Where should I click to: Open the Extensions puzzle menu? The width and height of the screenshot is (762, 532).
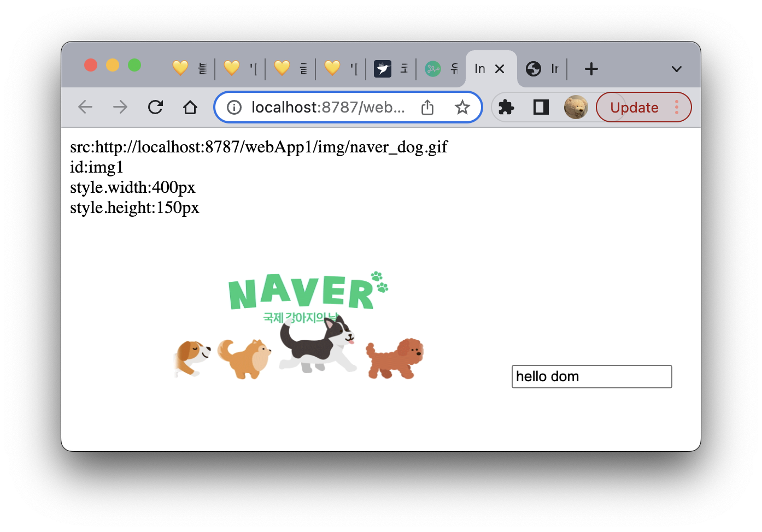(x=507, y=107)
